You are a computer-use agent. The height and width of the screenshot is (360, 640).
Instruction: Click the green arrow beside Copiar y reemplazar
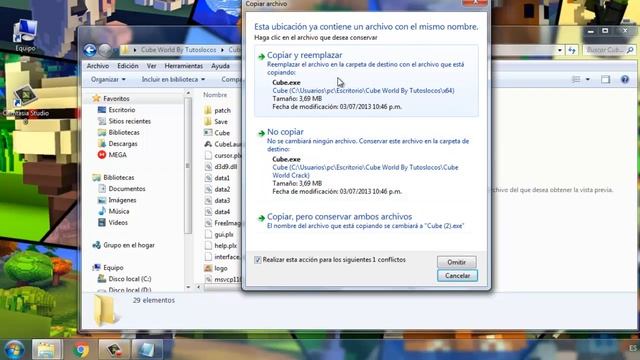[261, 57]
